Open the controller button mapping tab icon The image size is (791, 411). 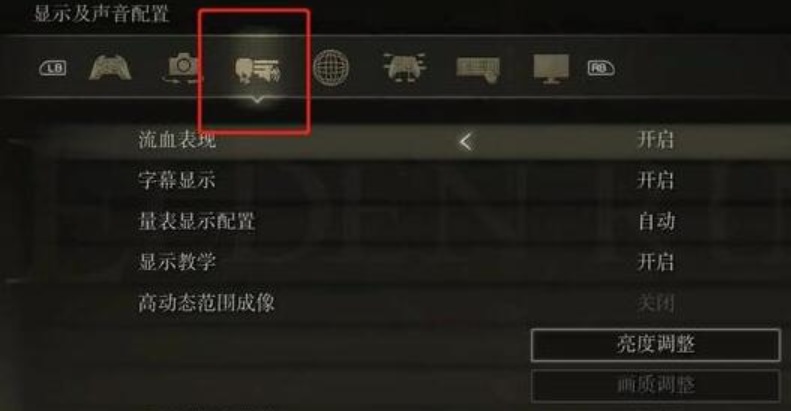404,68
